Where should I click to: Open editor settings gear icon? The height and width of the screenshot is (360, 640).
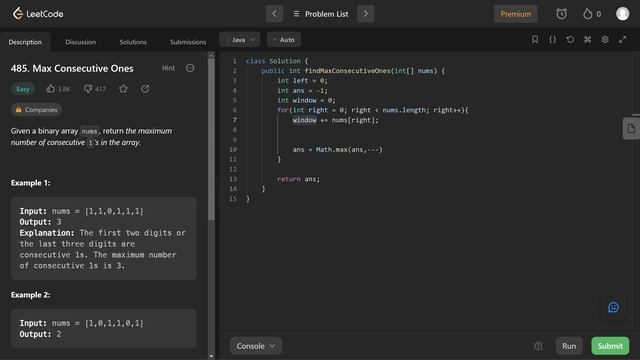[605, 39]
